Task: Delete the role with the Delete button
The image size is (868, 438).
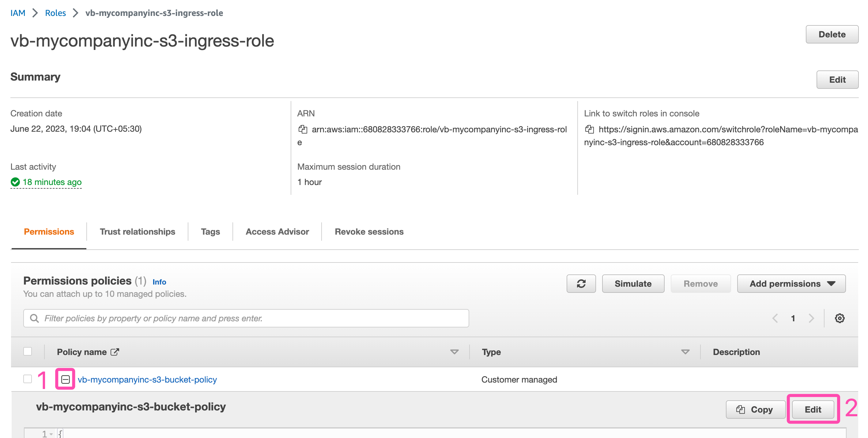Action: [x=832, y=34]
